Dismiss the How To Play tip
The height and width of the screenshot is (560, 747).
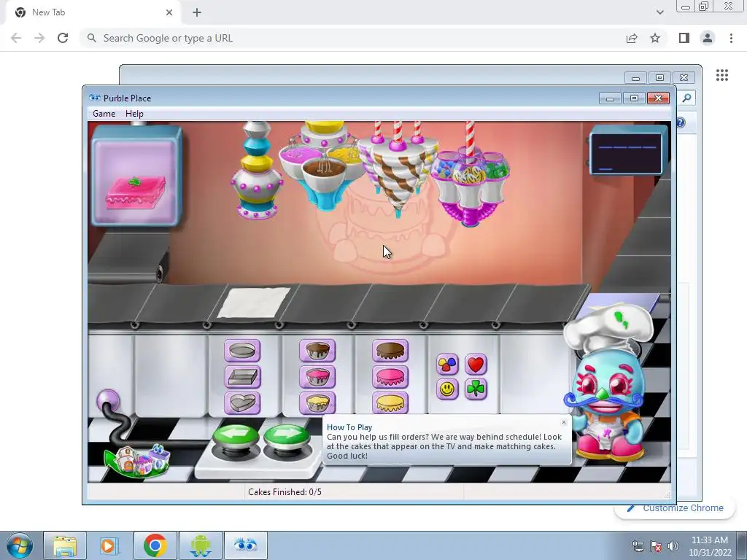tap(564, 422)
